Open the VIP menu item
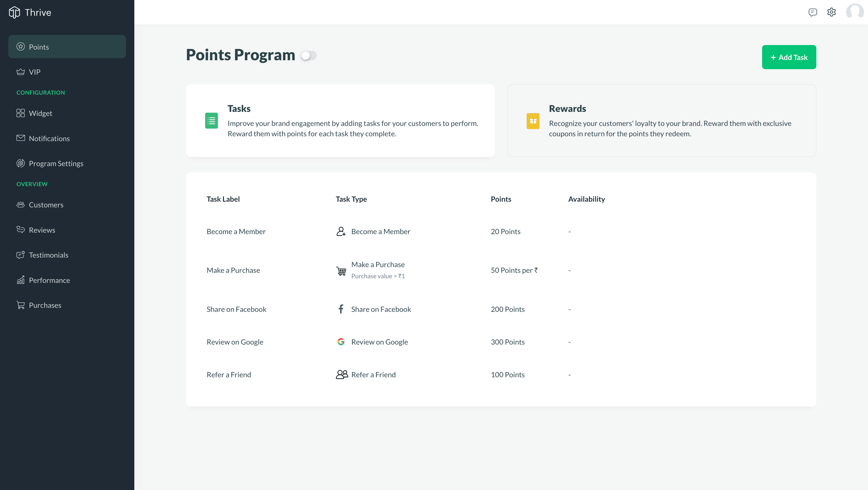The height and width of the screenshot is (490, 868). (34, 72)
